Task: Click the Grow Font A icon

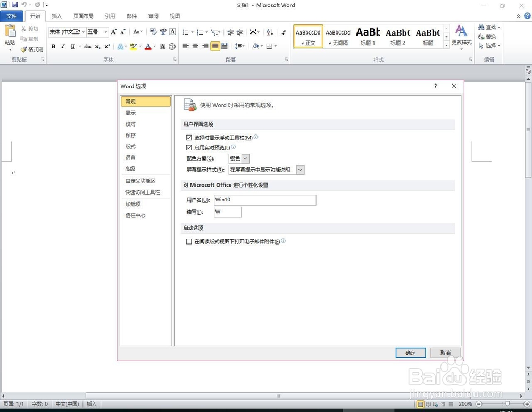Action: pos(114,32)
